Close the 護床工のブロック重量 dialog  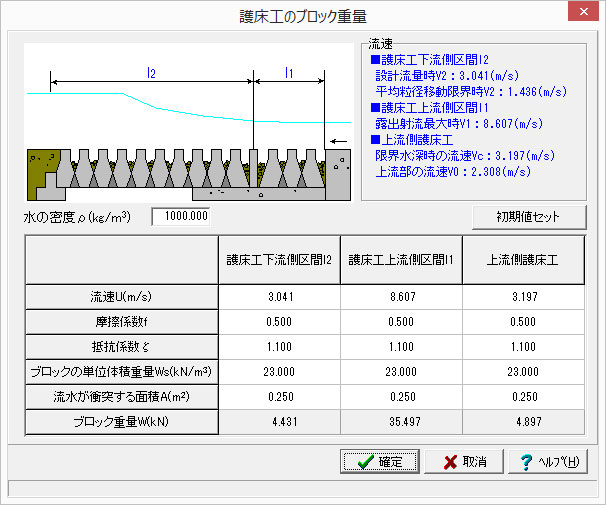[583, 11]
